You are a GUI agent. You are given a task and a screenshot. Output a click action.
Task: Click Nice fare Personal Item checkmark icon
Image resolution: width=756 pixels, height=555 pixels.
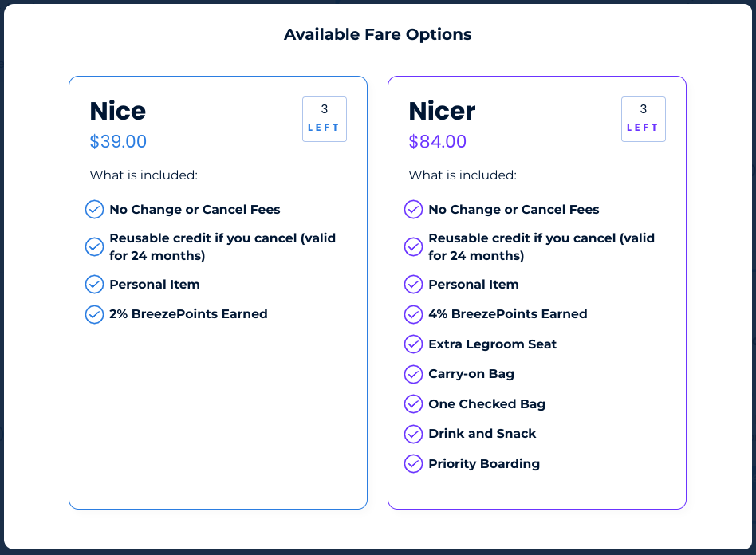94,285
